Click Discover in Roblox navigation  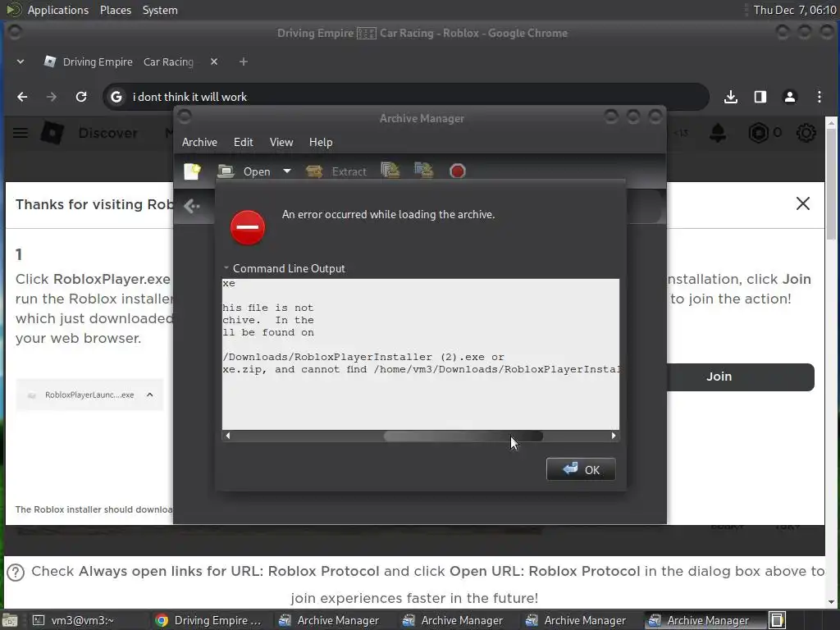(107, 133)
